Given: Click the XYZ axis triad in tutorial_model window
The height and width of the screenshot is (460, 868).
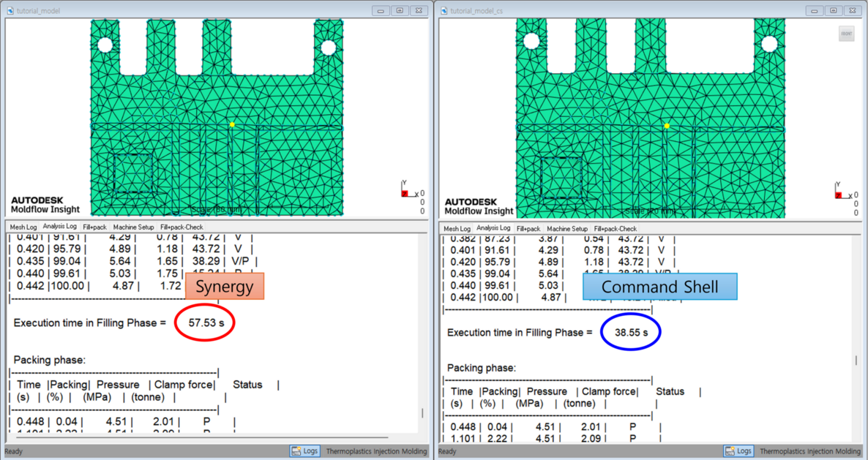Looking at the screenshot, I should [405, 192].
